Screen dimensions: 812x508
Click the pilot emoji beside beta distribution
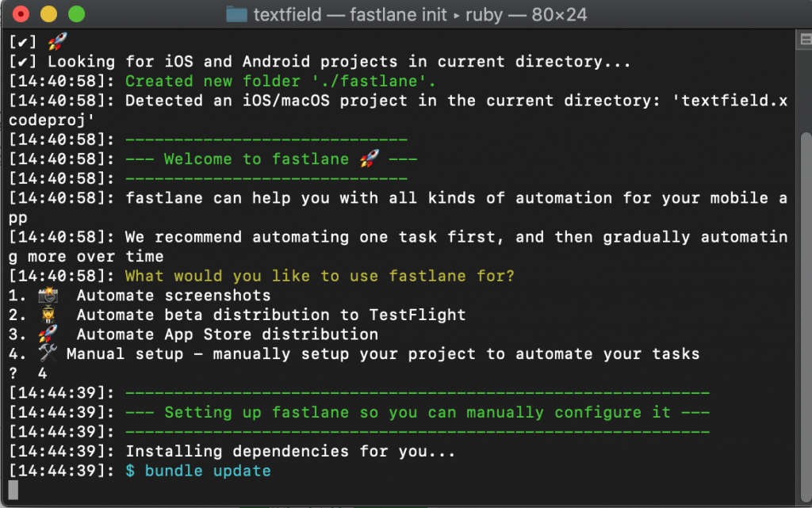click(48, 315)
